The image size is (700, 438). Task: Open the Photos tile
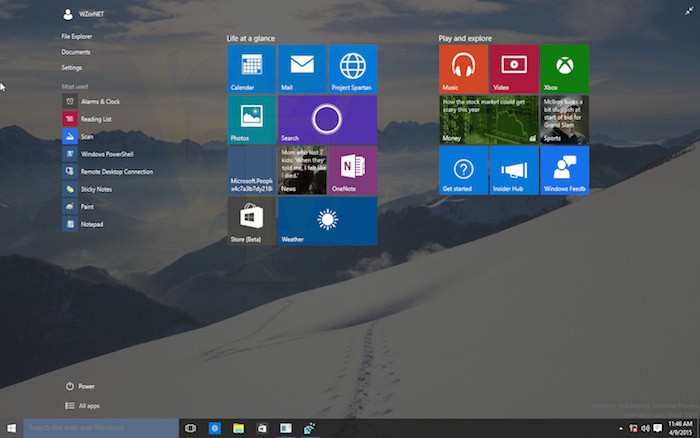252,120
